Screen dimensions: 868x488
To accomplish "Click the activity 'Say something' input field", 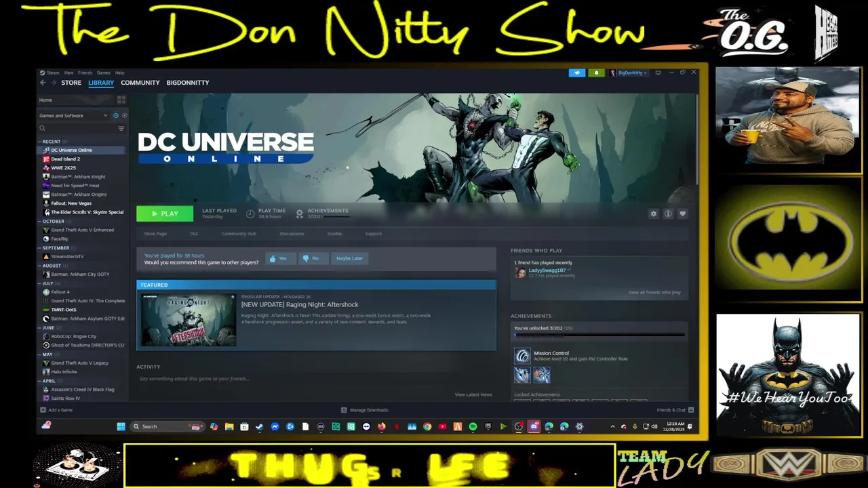I will [x=316, y=379].
